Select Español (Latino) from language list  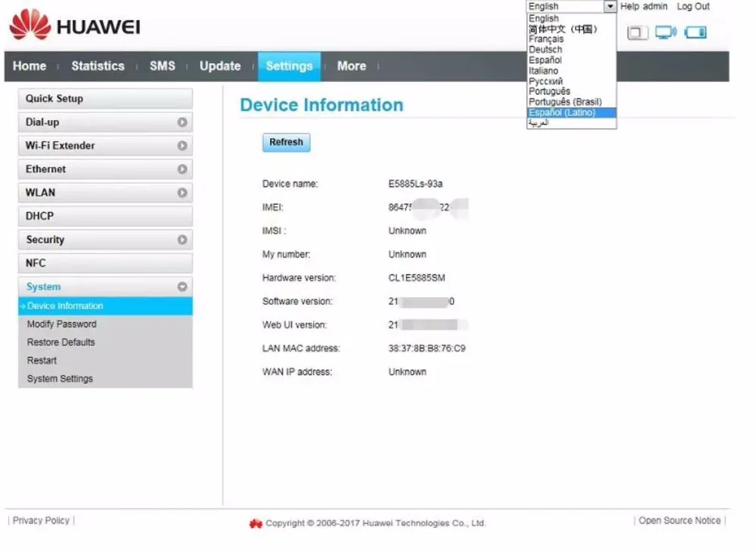tap(572, 113)
